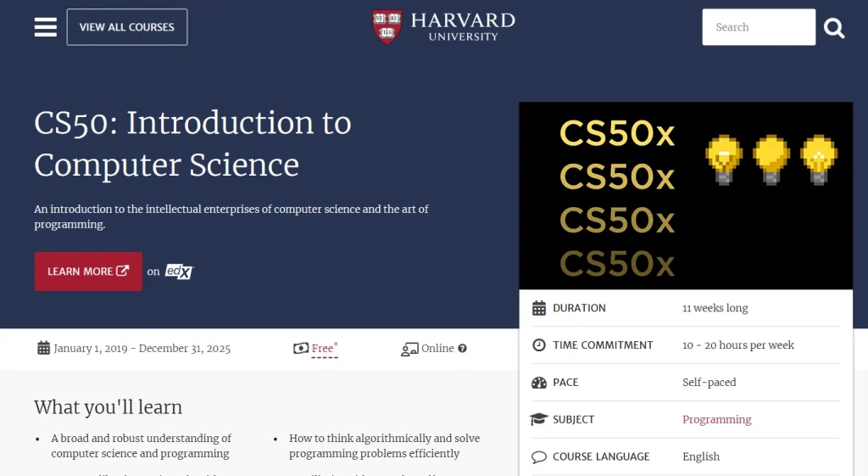Screen dimensions: 868x476
Task: Click the Subject graduation cap icon
Action: pos(539,420)
